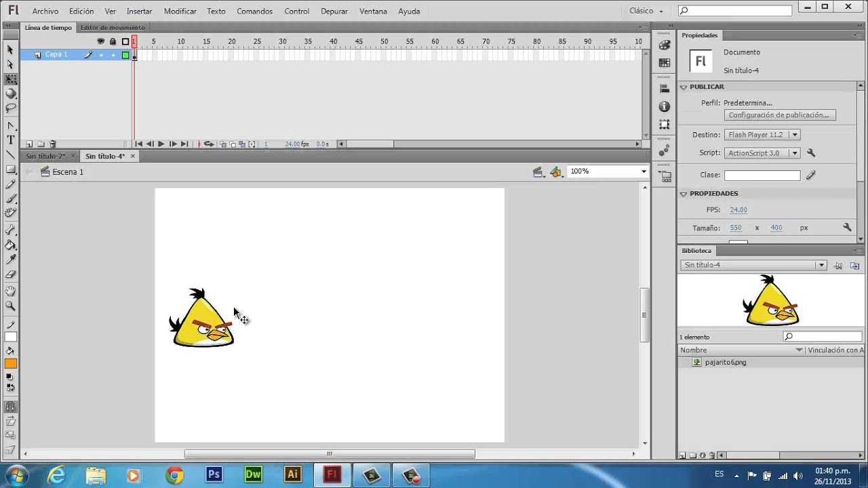
Task: Open the Clásico workspace dropdown
Action: [x=646, y=12]
